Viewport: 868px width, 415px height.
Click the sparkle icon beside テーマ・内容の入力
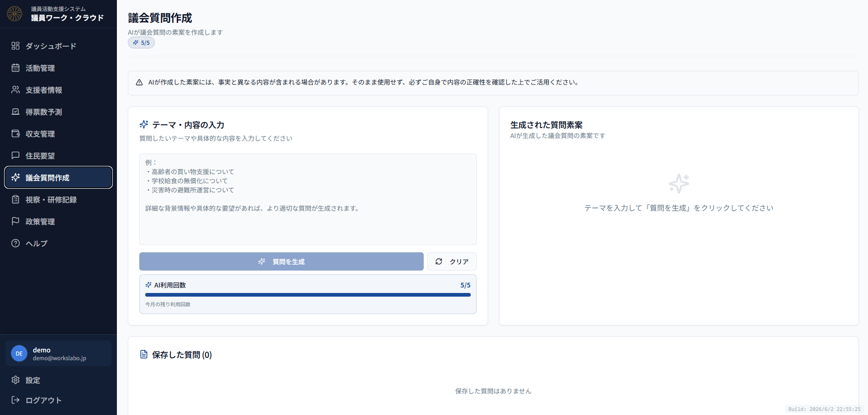(x=144, y=124)
